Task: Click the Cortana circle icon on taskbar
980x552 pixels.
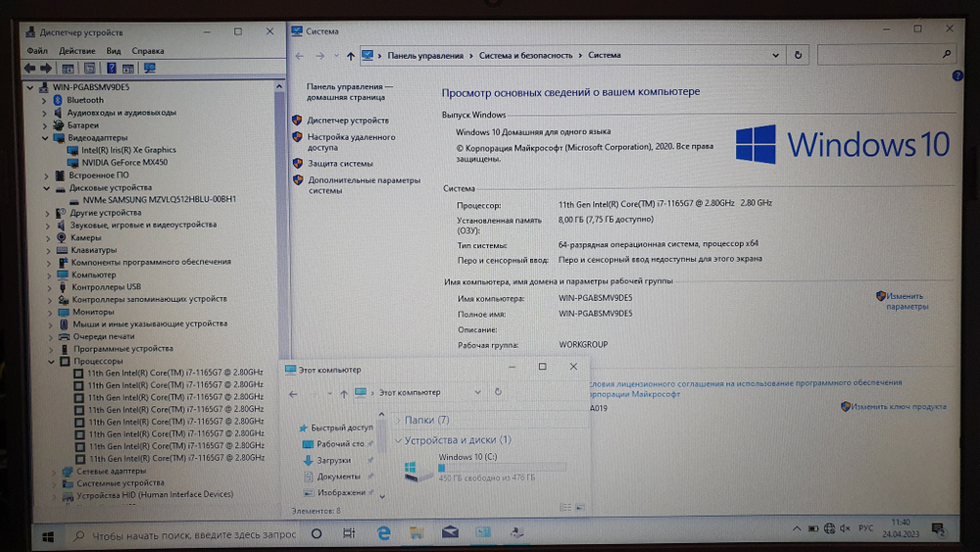Action: tap(317, 534)
